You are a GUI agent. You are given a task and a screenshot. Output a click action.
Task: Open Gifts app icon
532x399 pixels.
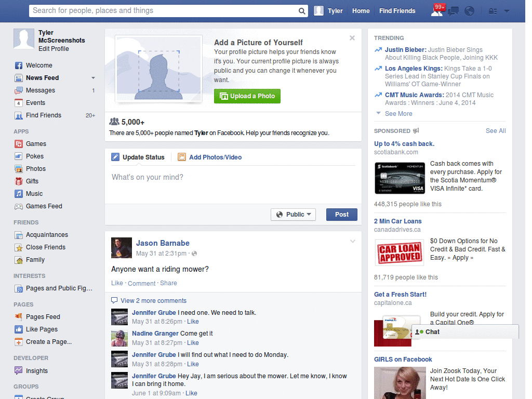click(19, 181)
